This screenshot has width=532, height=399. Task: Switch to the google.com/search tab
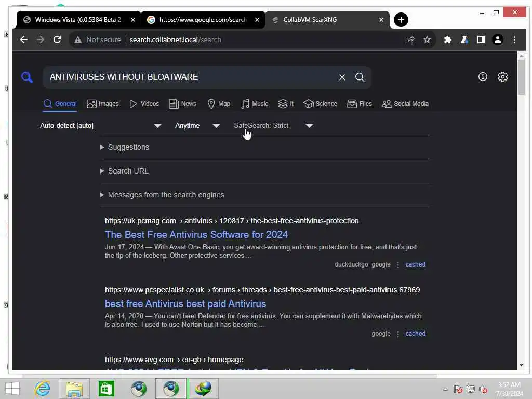[x=203, y=20]
